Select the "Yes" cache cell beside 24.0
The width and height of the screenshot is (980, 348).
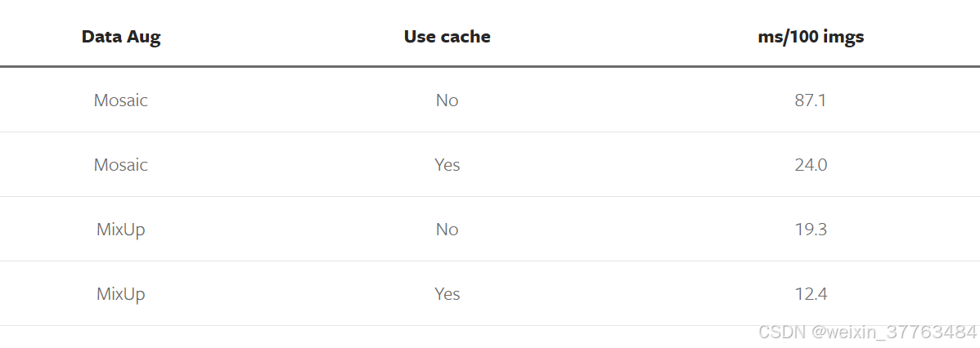click(x=447, y=165)
